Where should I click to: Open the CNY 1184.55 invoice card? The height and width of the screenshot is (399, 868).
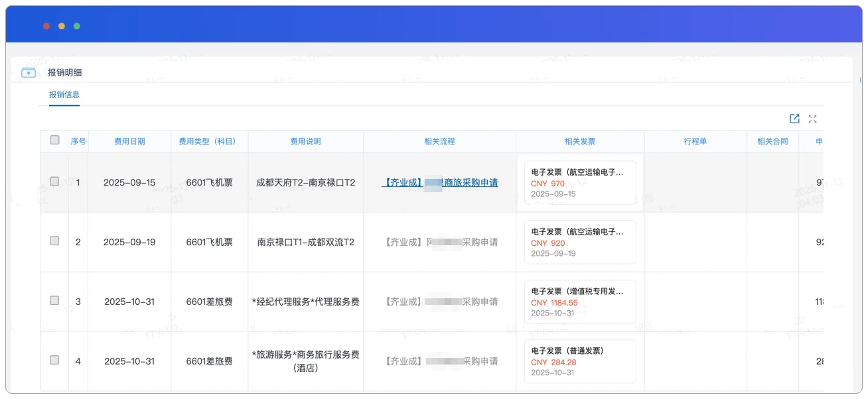click(x=580, y=302)
